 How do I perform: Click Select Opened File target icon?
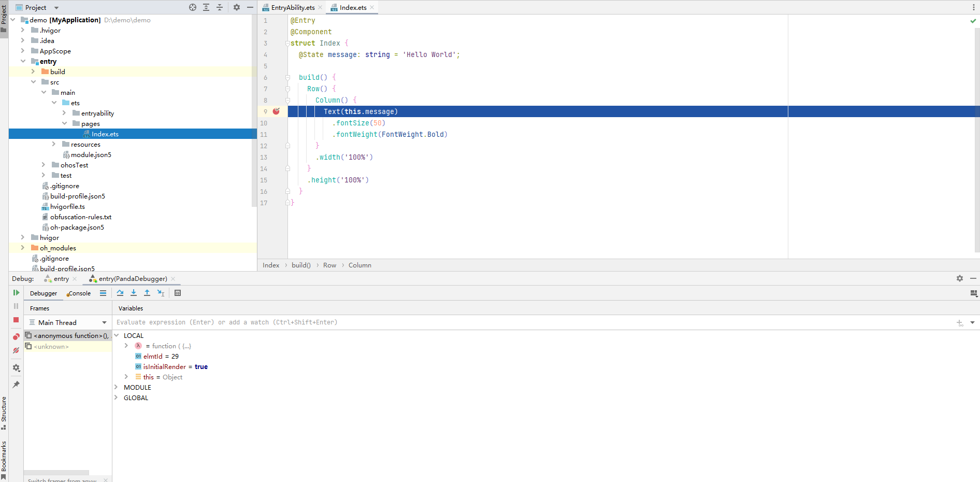193,7
